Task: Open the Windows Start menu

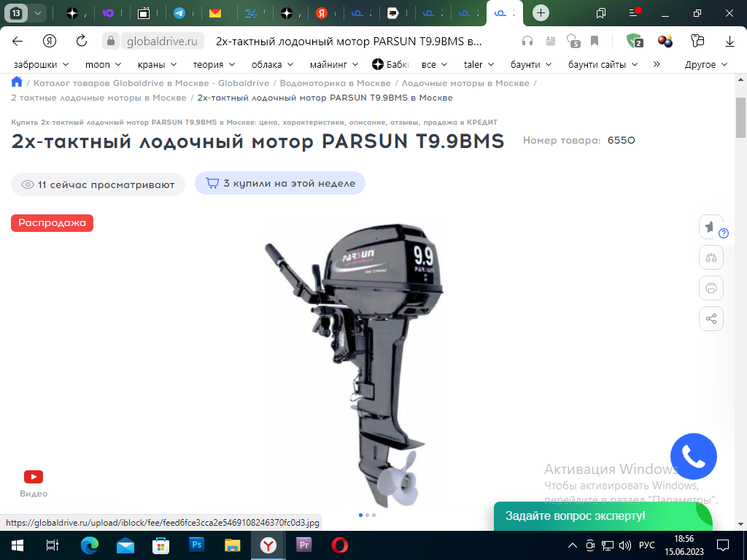Action: coord(18,545)
